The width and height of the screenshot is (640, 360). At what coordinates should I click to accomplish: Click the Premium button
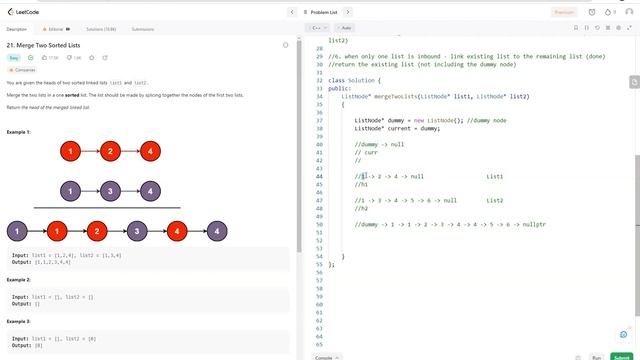click(564, 12)
